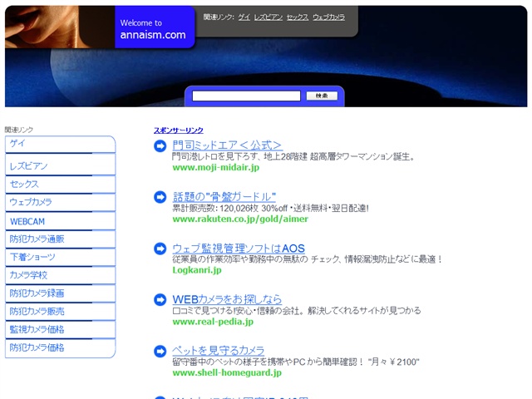Click arrow icon beside ペットを見守るカメラ ad
This screenshot has width=532, height=399.
[x=160, y=351]
